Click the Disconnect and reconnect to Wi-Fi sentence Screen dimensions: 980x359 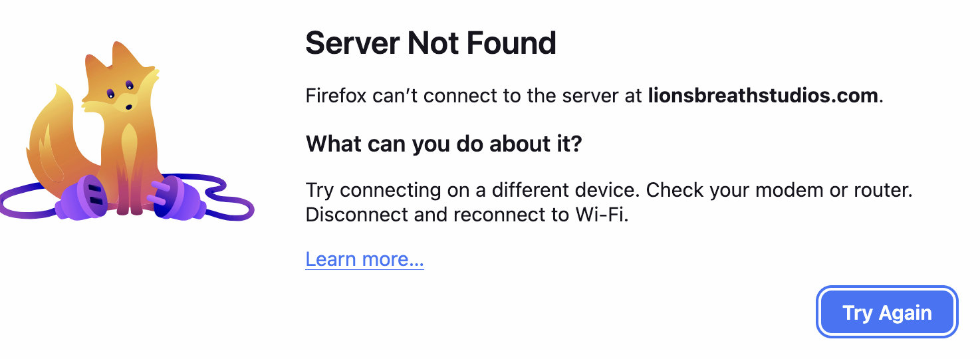(467, 215)
